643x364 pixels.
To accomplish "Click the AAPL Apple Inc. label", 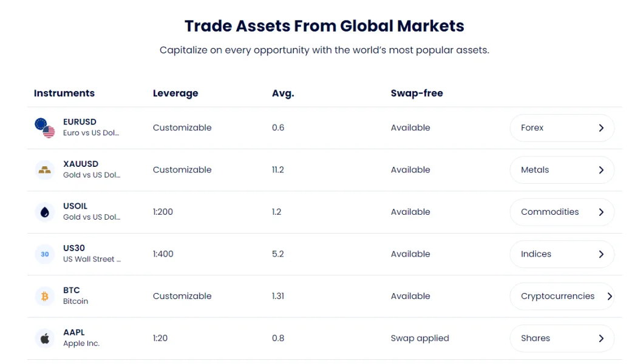I will pos(81,338).
